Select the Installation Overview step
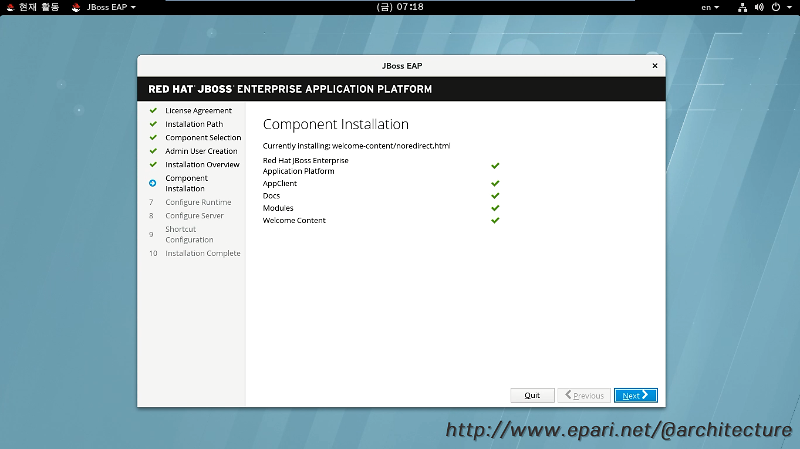Image resolution: width=800 pixels, height=449 pixels. (x=202, y=165)
